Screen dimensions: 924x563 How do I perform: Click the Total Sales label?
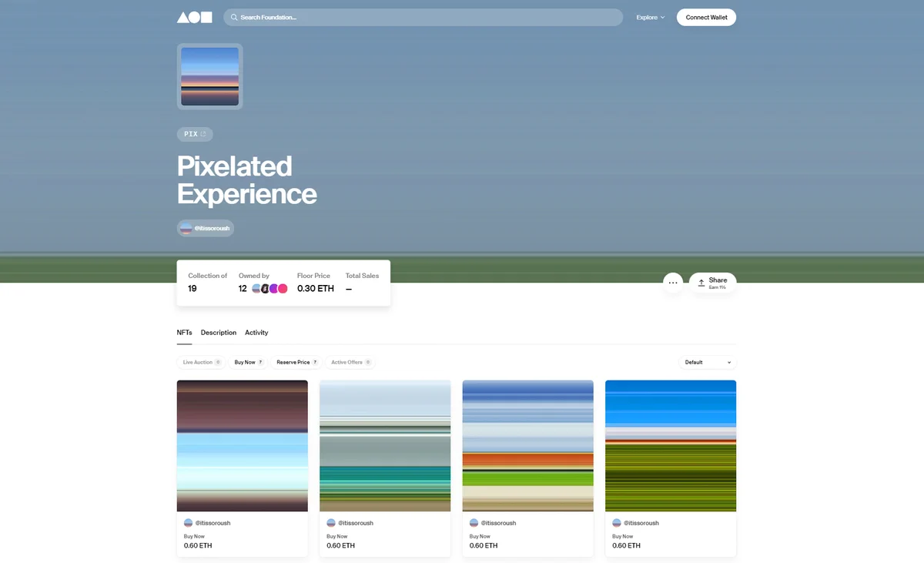[362, 276]
